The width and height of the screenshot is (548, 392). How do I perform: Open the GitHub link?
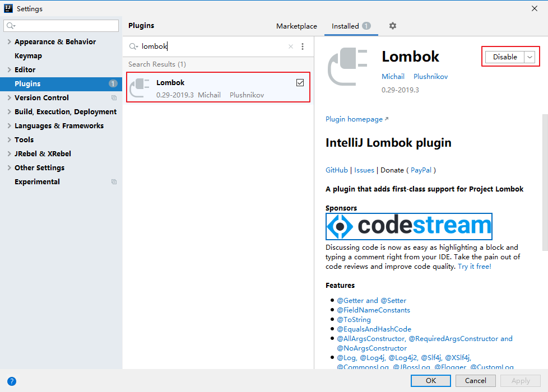337,170
